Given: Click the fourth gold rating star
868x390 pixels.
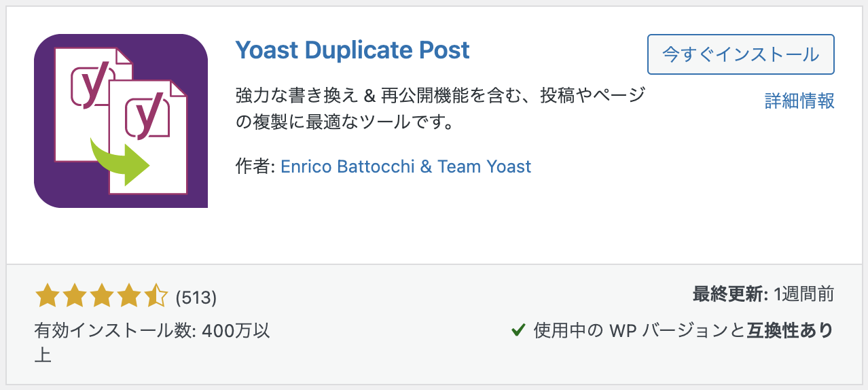Looking at the screenshot, I should [128, 297].
